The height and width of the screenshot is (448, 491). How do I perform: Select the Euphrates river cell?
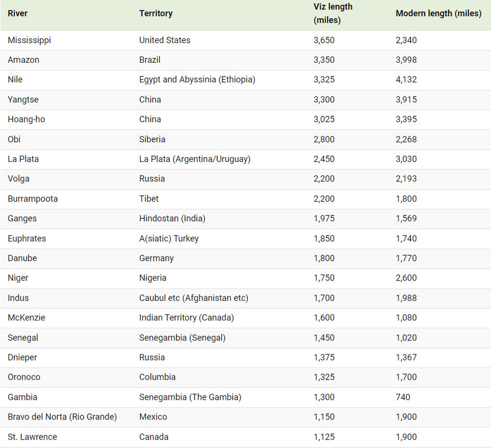point(27,238)
